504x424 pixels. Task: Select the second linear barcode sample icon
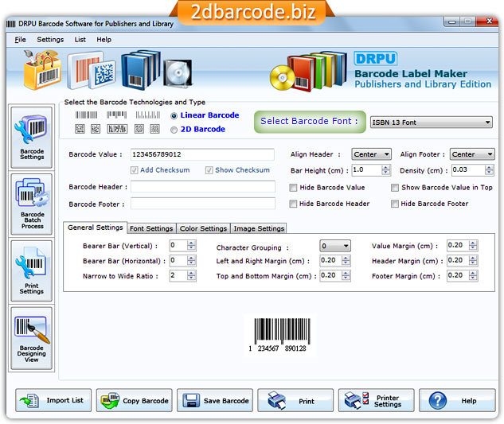tap(117, 115)
